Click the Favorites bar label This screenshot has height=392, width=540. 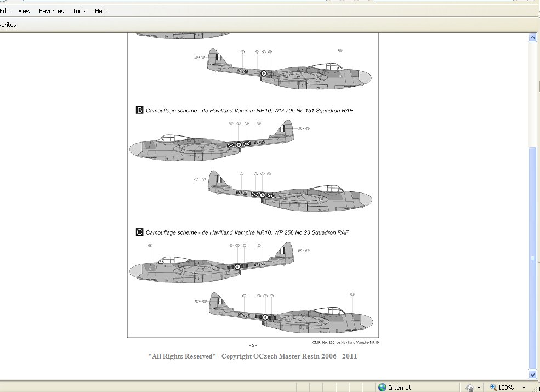point(8,25)
